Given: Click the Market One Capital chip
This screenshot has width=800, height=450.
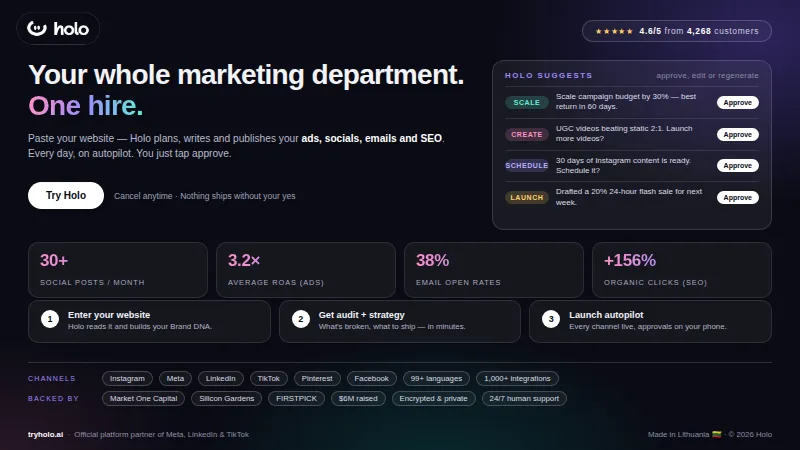Looking at the screenshot, I should [143, 398].
